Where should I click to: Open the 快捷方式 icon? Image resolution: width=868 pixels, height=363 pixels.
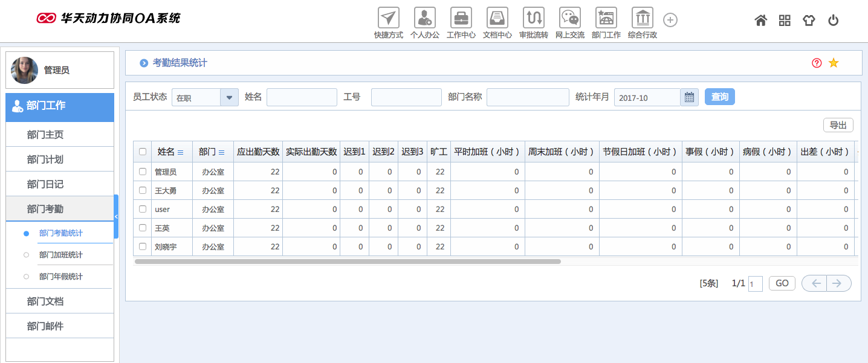pos(388,18)
